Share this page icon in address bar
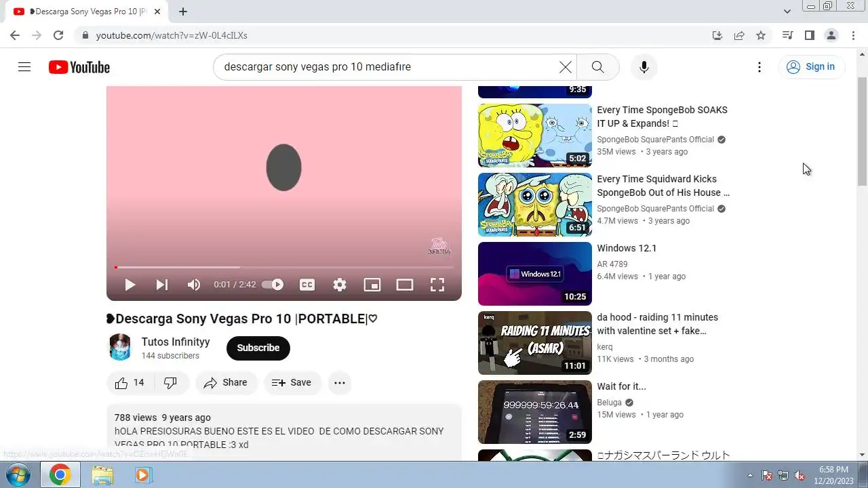Viewport: 868px width, 488px height. click(739, 35)
